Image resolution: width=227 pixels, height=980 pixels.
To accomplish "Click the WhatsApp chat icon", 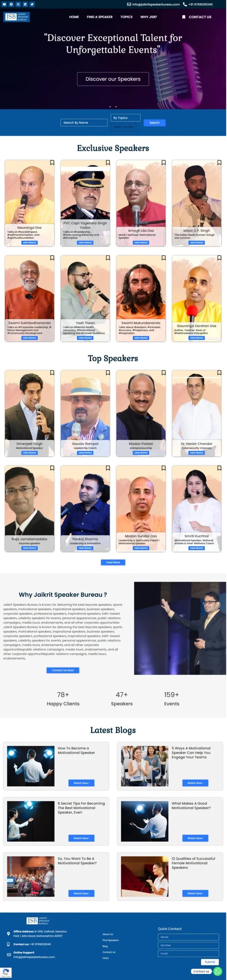I will point(217,971).
